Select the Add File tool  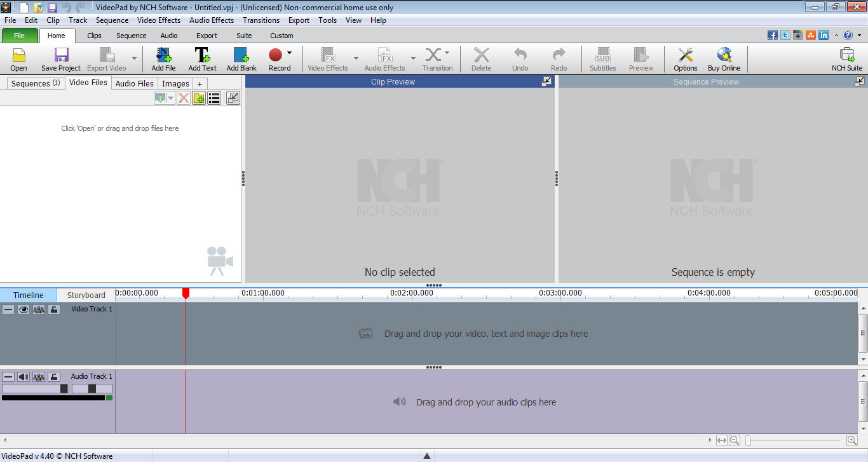pyautogui.click(x=163, y=58)
